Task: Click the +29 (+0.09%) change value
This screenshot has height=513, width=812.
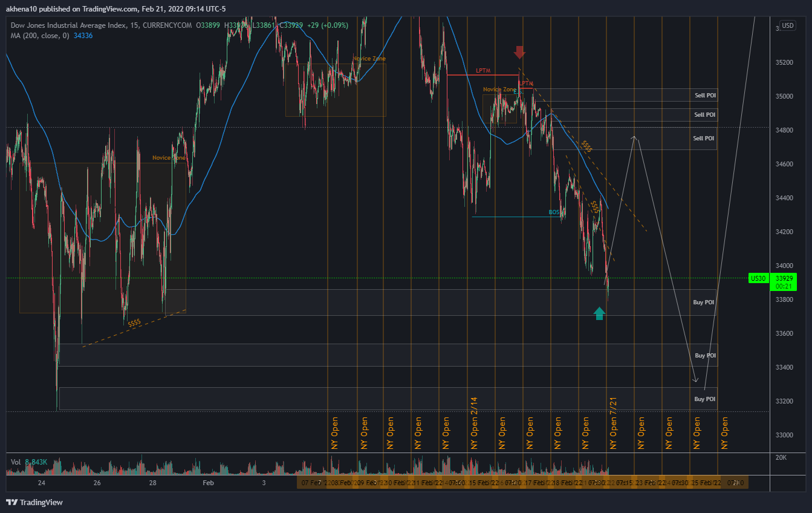Action: [328, 25]
